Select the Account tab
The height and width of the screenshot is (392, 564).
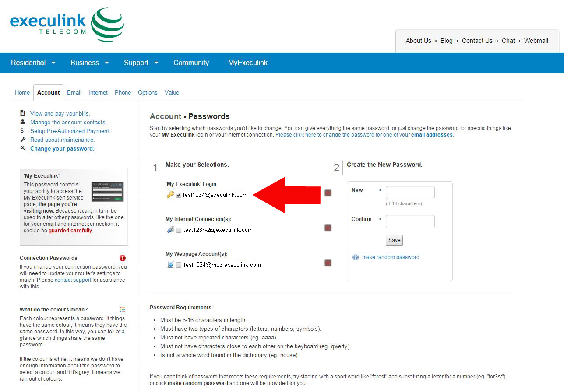48,92
